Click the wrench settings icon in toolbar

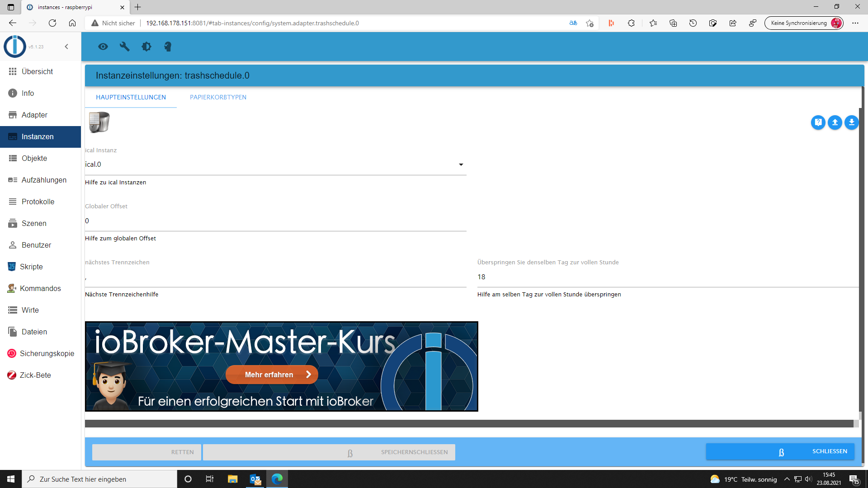(124, 47)
